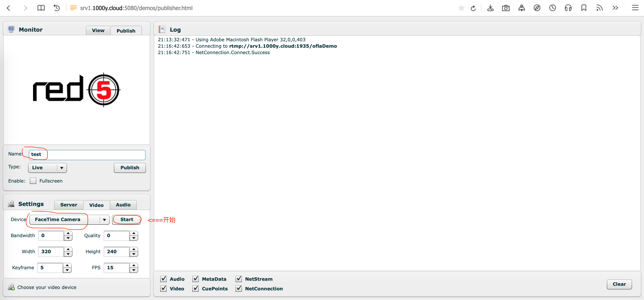Click the Settings webcam icon
The image size is (644, 300).
click(x=11, y=204)
